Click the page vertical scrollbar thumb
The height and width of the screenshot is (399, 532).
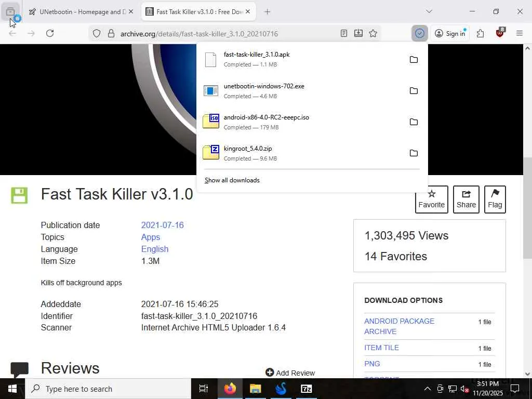coord(527,208)
